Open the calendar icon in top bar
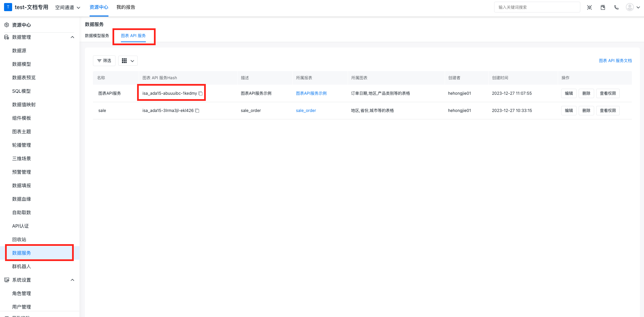 click(x=603, y=7)
